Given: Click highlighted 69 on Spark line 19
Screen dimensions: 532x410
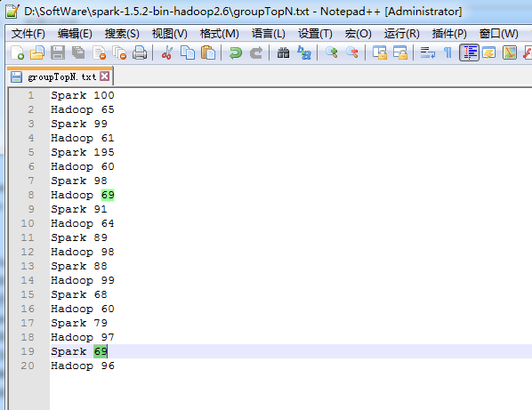Looking at the screenshot, I should [101, 351].
